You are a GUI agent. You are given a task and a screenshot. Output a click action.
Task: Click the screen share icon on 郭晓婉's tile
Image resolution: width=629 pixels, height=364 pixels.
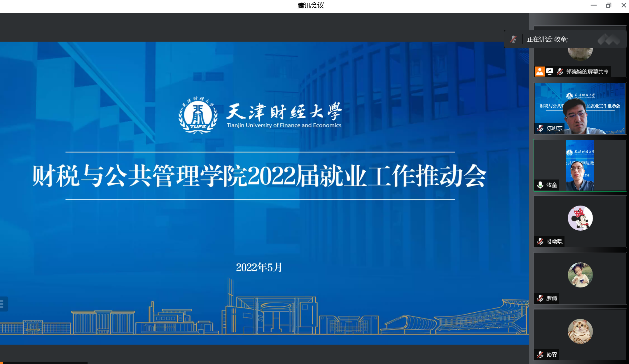tap(550, 72)
